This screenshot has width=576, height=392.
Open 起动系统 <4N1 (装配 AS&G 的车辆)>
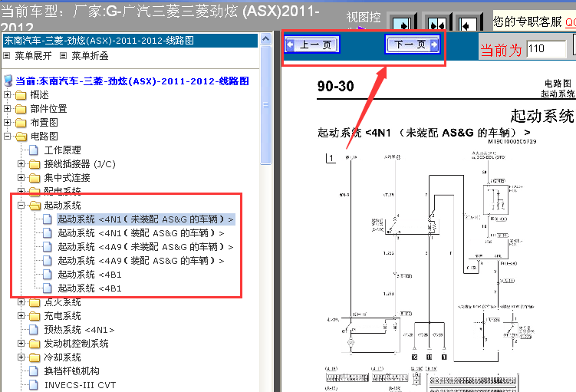pyautogui.click(x=141, y=233)
